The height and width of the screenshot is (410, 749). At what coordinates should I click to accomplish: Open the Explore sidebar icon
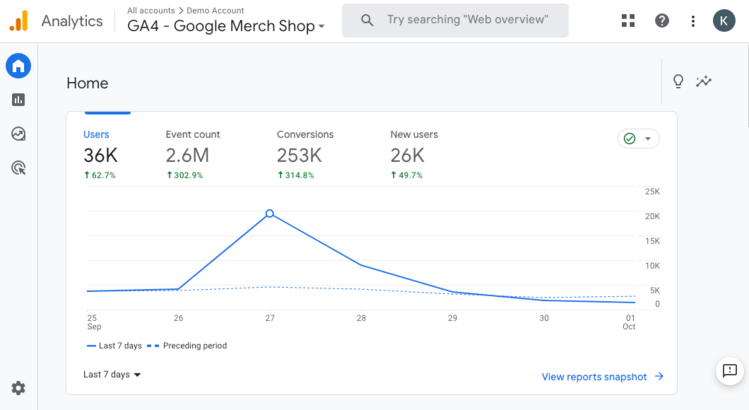pos(18,134)
